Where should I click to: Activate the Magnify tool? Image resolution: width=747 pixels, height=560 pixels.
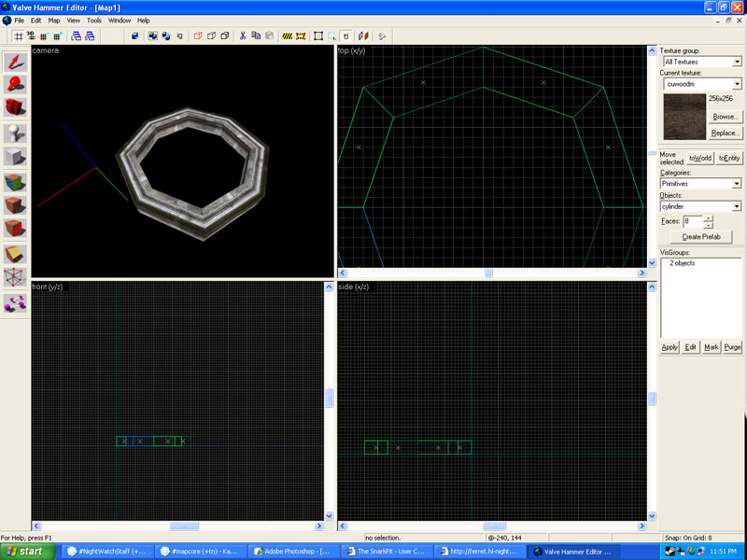15,85
